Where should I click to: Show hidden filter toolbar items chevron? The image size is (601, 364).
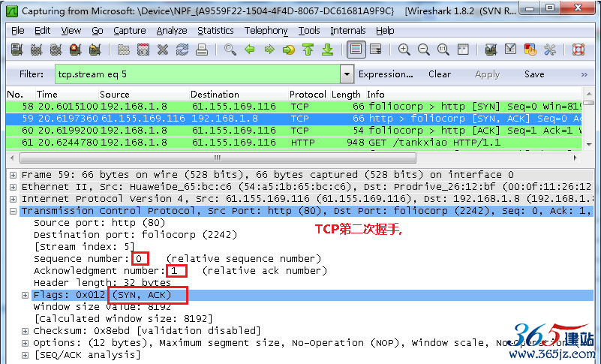pyautogui.click(x=584, y=74)
